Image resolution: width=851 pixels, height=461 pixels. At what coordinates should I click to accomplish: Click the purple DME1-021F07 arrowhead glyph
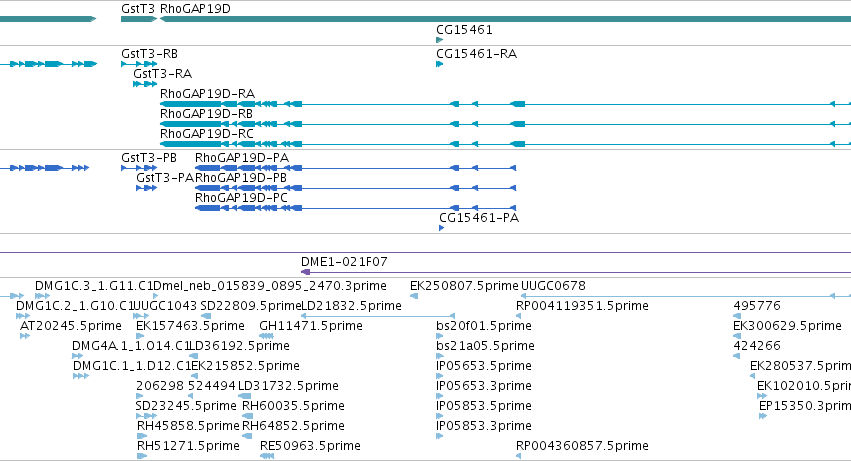click(306, 272)
